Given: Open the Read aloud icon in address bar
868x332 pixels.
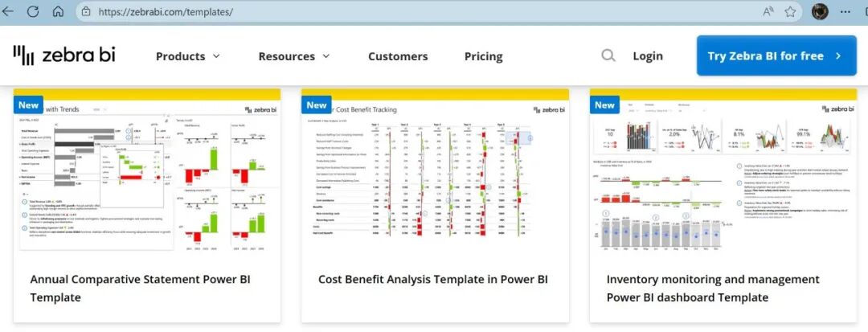Looking at the screenshot, I should [768, 11].
